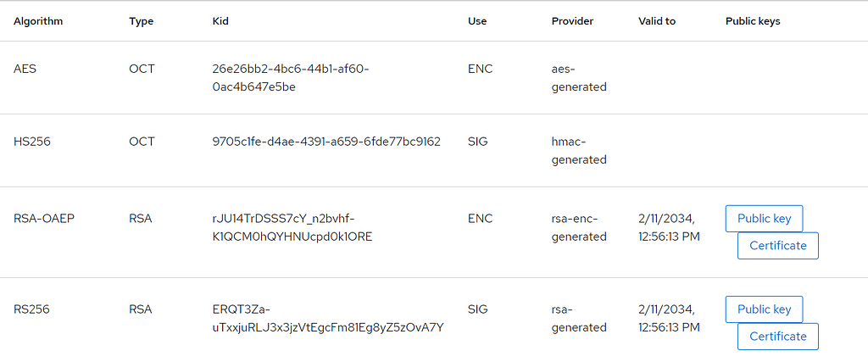The image size is (868, 362).
Task: Select the HS256 Kid starting 9705c1fe
Action: point(326,142)
